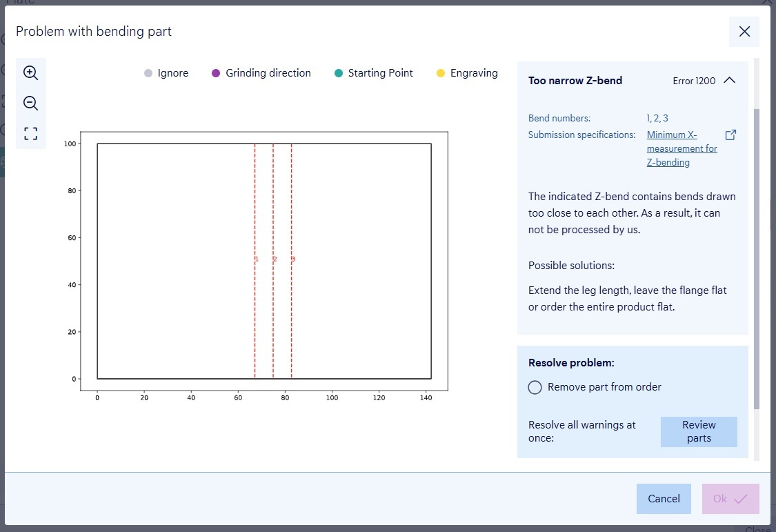This screenshot has height=532, width=776.
Task: Click the gray Ignore legend dot
Action: pos(148,73)
